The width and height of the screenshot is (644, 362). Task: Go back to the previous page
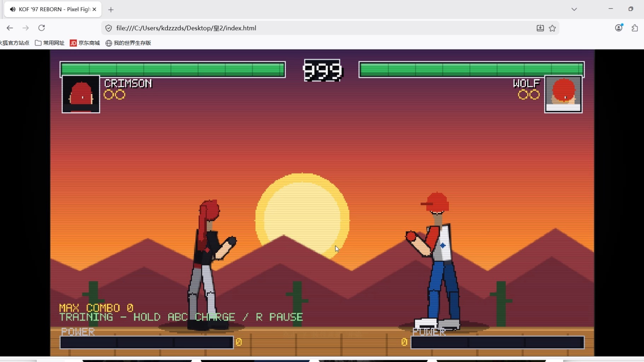pos(10,28)
